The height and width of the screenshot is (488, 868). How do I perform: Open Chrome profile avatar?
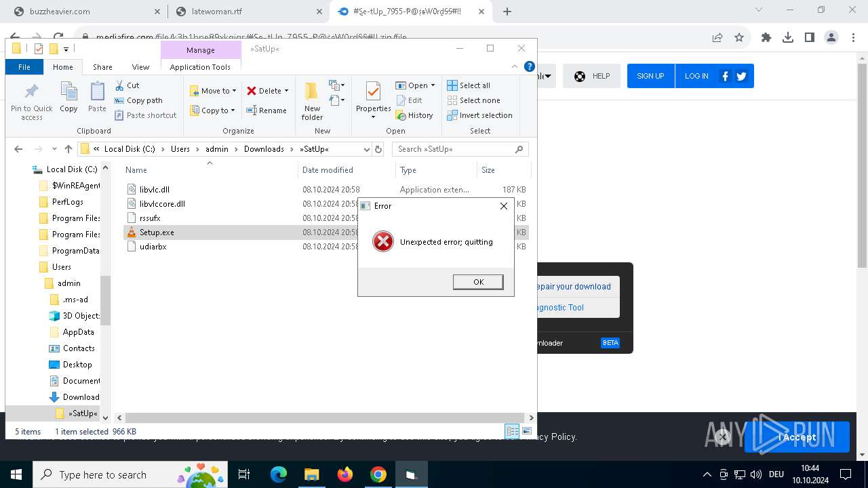click(x=831, y=37)
